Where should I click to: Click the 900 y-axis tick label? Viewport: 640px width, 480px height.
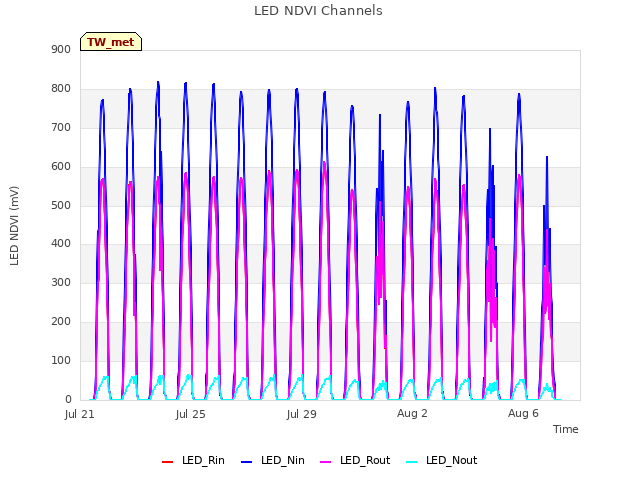(61, 49)
